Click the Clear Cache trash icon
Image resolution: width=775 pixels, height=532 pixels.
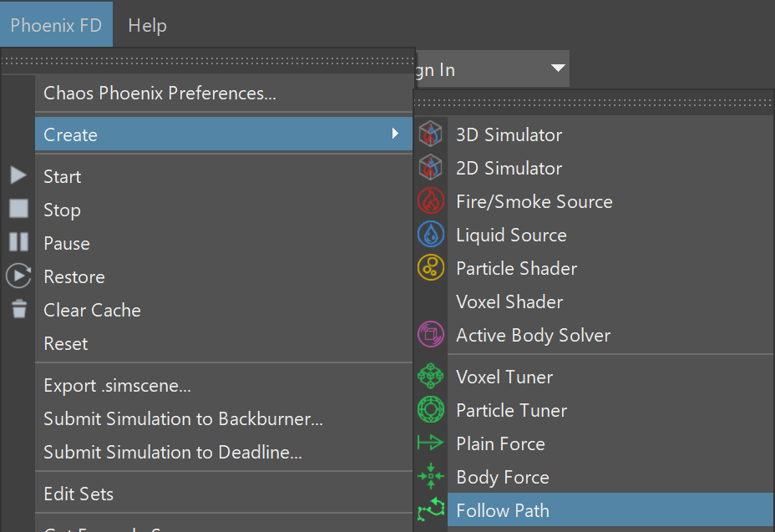19,308
